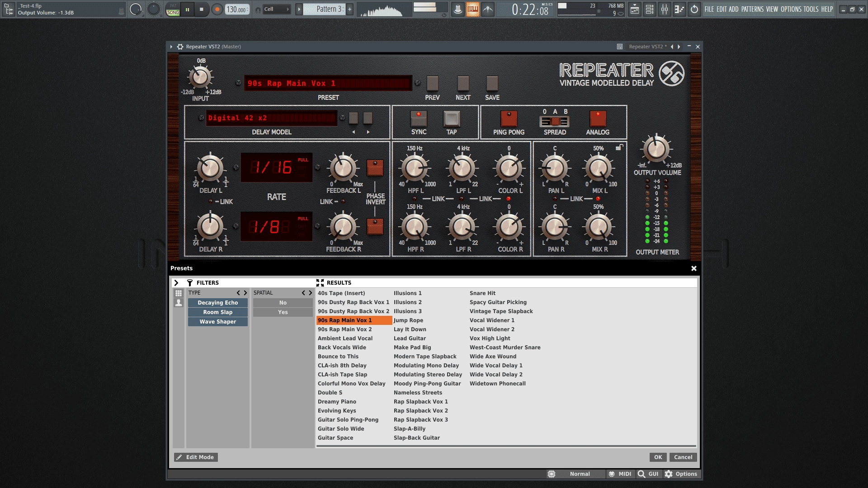Select the user presets person icon
Viewport: 868px width, 488px height.
click(x=179, y=303)
